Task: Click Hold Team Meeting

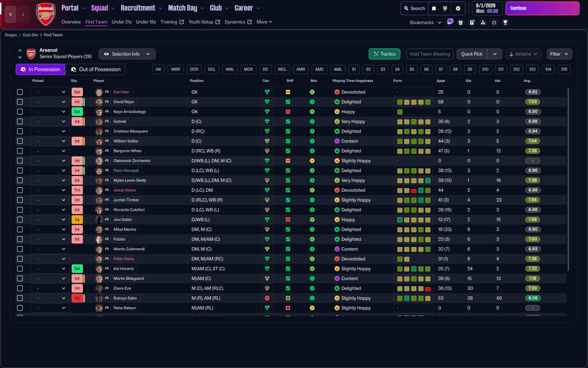Action: pos(430,54)
